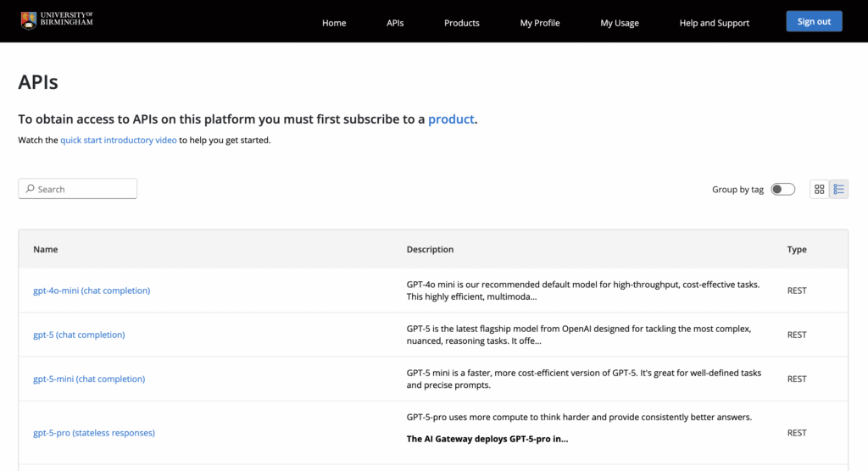Open My Profile page
The image size is (868, 471).
coord(540,23)
